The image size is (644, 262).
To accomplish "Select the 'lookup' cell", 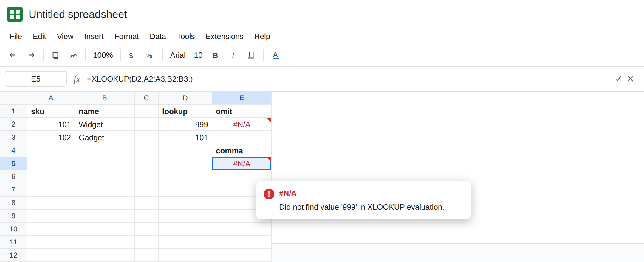I will click(x=185, y=111).
